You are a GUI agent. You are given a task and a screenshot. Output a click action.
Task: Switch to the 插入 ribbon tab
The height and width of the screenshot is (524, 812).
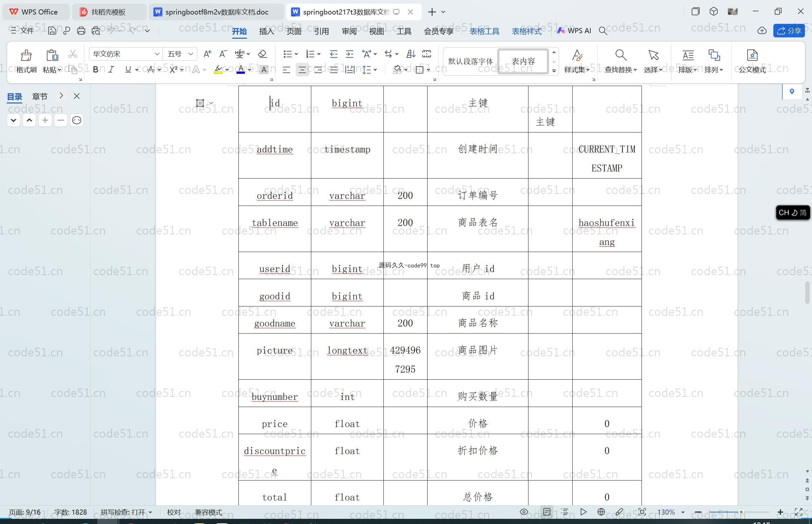pyautogui.click(x=266, y=31)
